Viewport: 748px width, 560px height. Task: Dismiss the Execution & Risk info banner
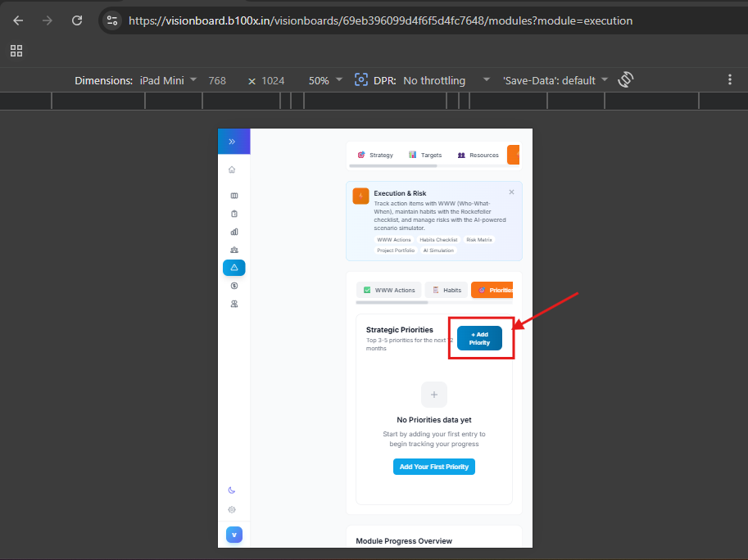tap(511, 192)
